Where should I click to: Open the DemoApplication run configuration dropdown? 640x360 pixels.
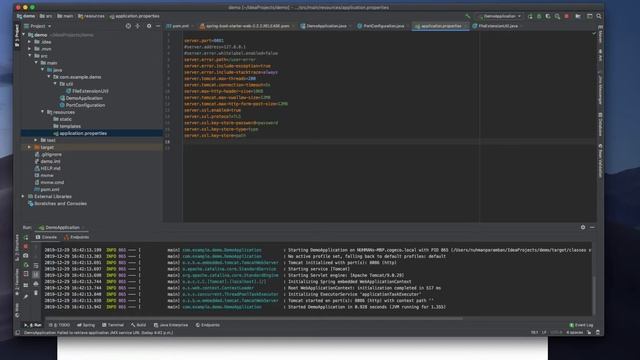pyautogui.click(x=500, y=16)
